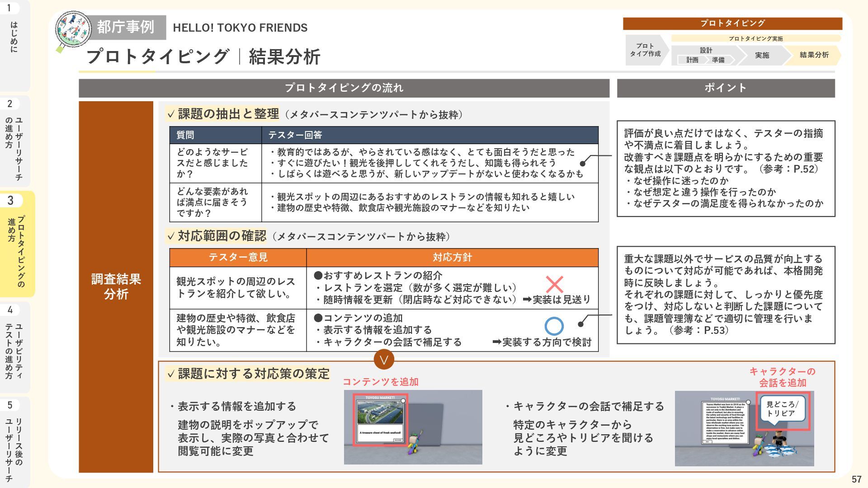Click the red キャラクターの会話を追加 caption
The image size is (868, 488).
point(783,377)
